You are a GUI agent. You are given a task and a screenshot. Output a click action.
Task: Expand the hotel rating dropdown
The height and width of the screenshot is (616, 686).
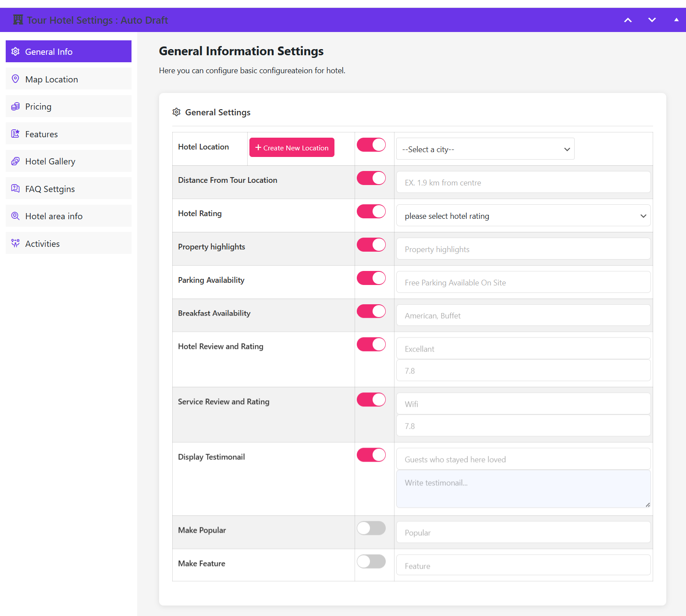point(523,216)
